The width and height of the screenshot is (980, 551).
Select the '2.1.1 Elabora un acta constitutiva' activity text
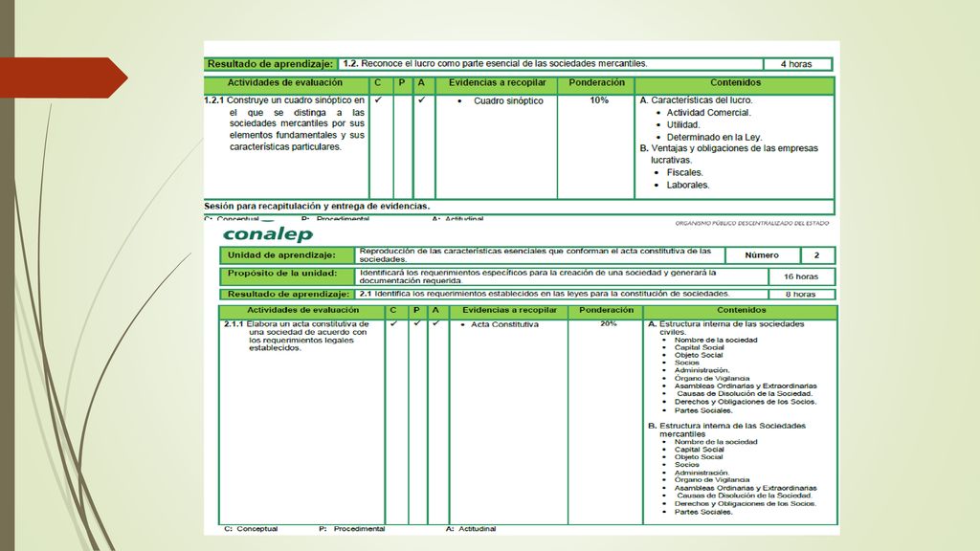coord(297,336)
